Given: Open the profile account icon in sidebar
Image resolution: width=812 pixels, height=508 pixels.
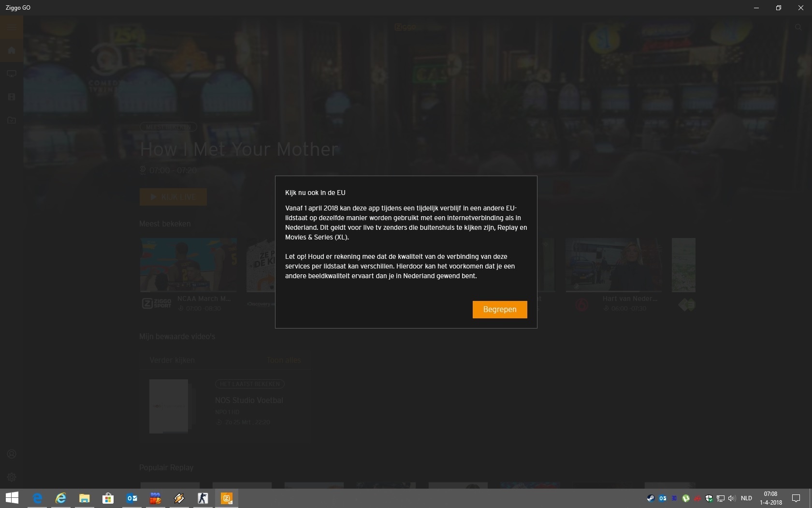Looking at the screenshot, I should (x=12, y=454).
